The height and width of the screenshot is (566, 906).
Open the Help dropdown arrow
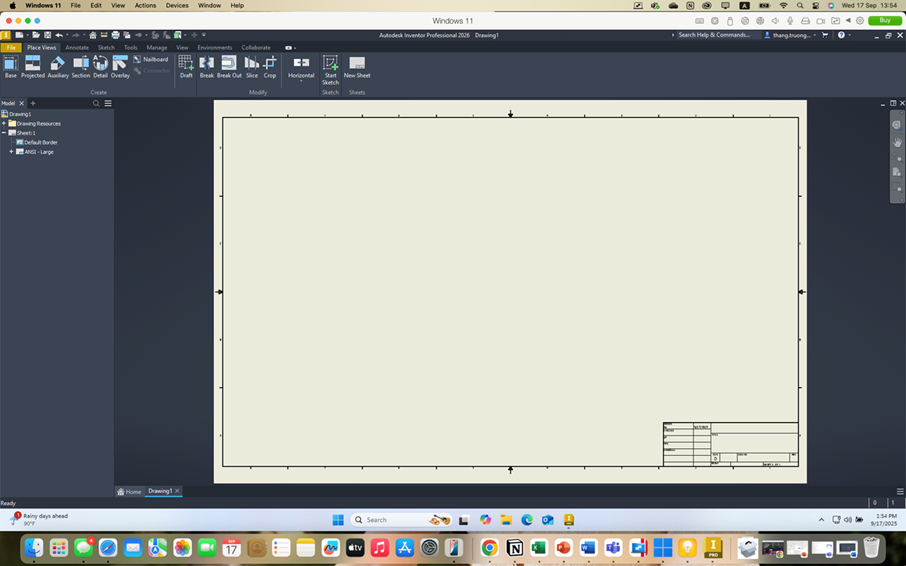849,35
